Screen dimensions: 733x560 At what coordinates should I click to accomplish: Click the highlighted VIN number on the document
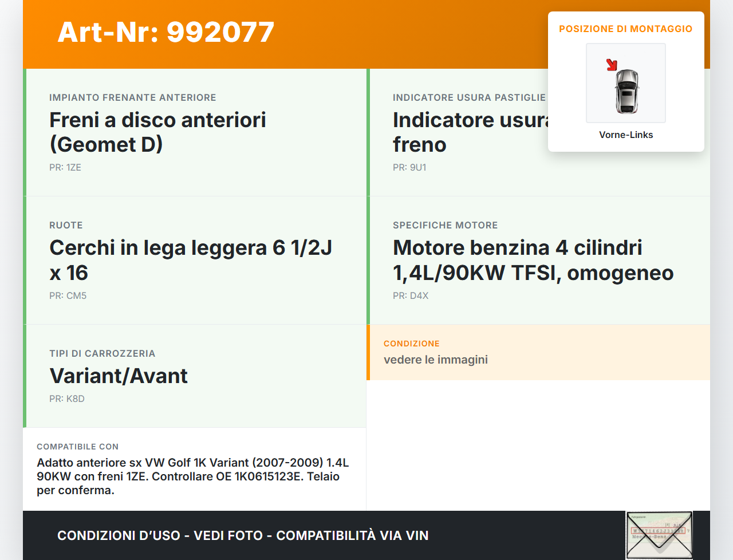658,530
